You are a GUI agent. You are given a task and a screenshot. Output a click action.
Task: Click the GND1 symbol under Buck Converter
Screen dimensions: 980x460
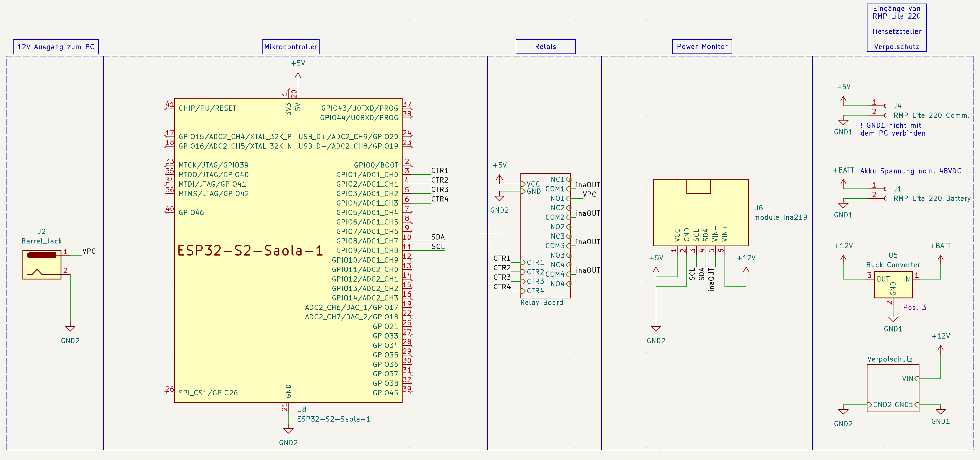pyautogui.click(x=893, y=319)
